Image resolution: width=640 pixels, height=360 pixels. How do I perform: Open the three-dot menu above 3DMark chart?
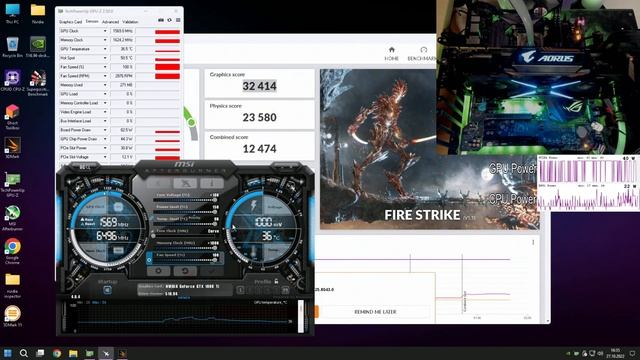point(533,242)
